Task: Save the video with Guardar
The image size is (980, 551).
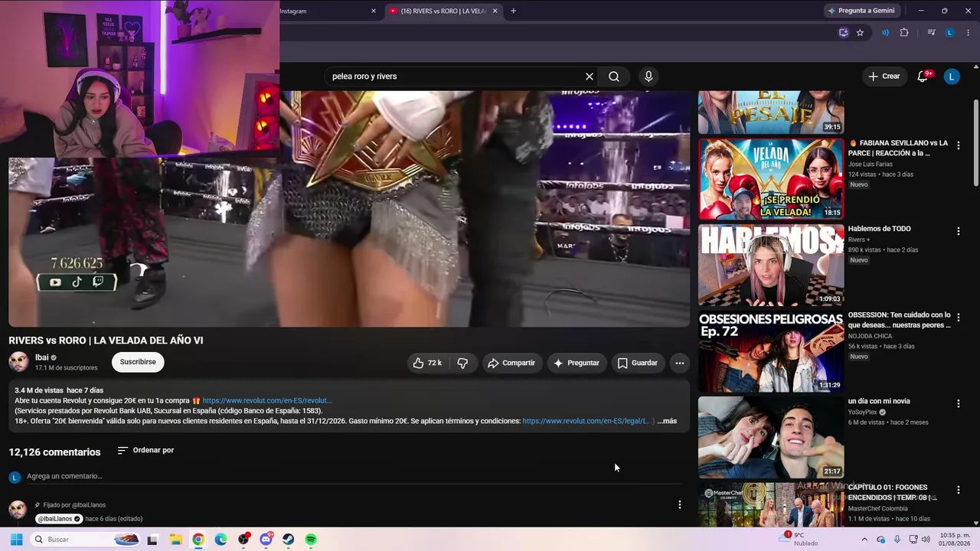Action: point(638,363)
